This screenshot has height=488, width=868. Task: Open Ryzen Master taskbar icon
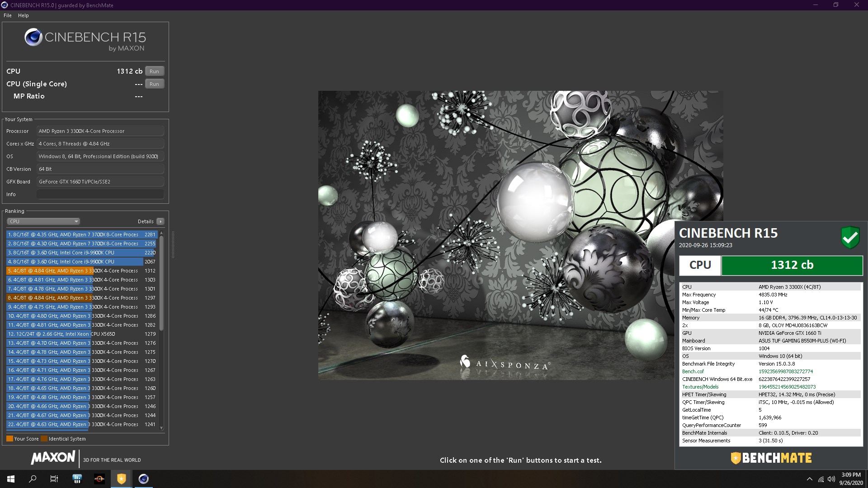point(99,479)
